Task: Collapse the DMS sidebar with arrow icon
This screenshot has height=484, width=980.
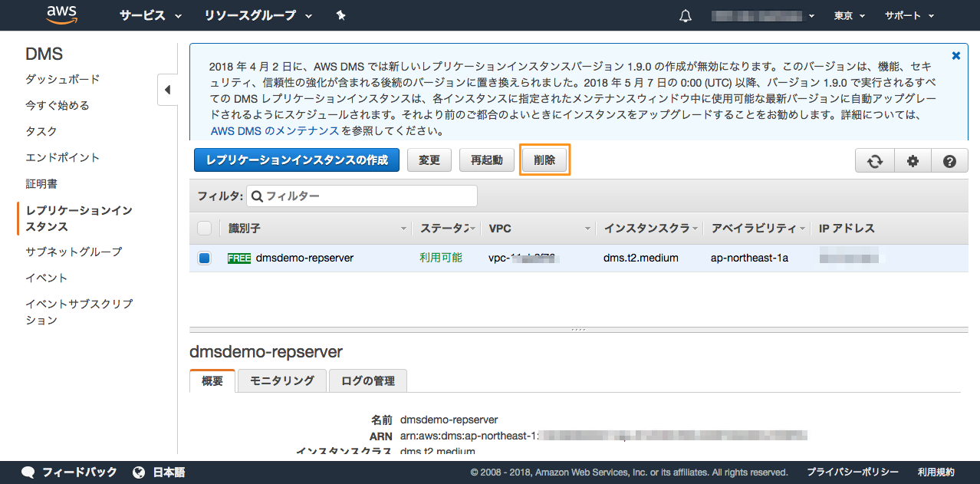Action: point(167,90)
